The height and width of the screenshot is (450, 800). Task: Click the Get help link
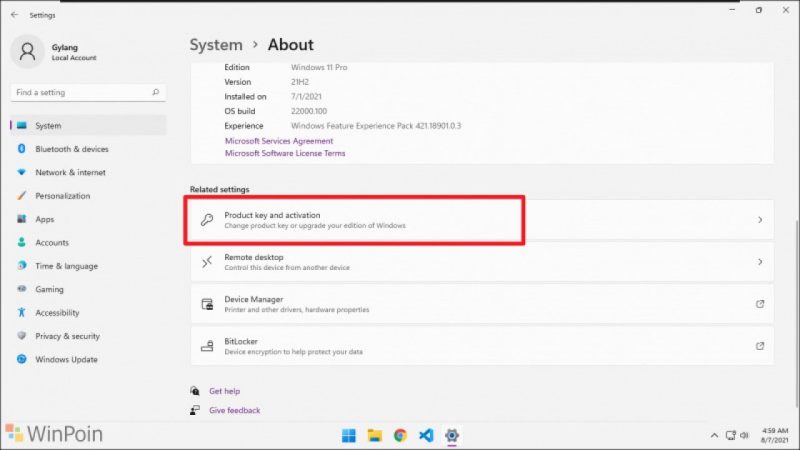click(x=224, y=391)
